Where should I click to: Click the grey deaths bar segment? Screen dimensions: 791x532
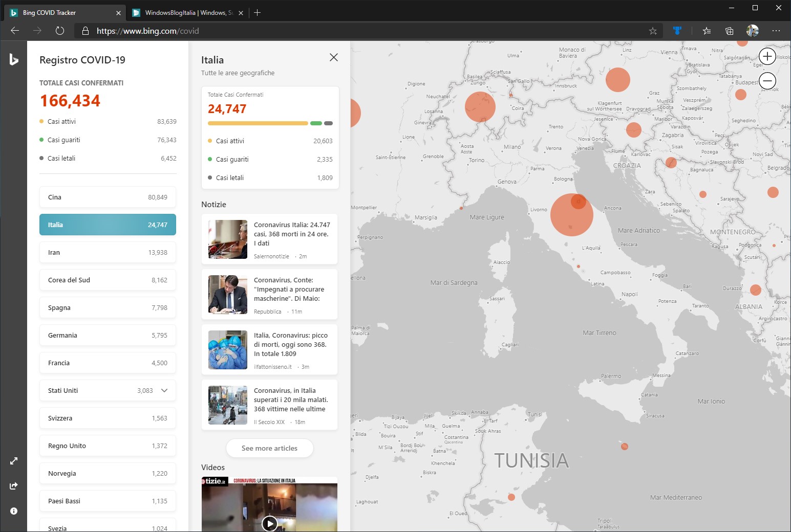pos(329,123)
